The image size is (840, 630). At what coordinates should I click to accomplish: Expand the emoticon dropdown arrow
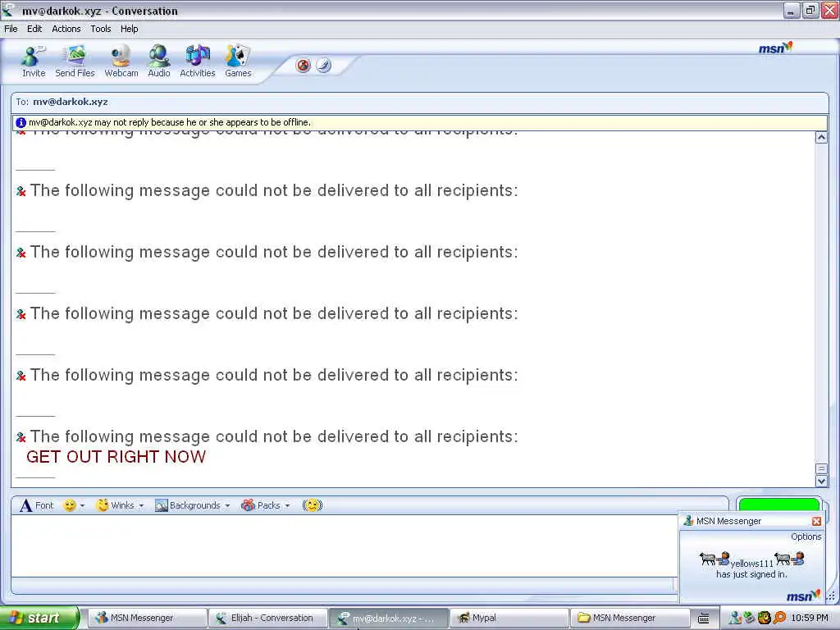[82, 505]
